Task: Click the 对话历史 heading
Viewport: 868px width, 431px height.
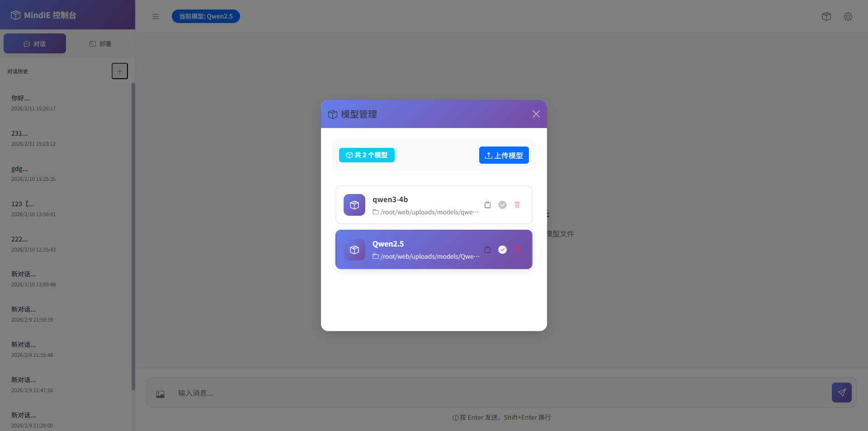Action: [x=18, y=71]
